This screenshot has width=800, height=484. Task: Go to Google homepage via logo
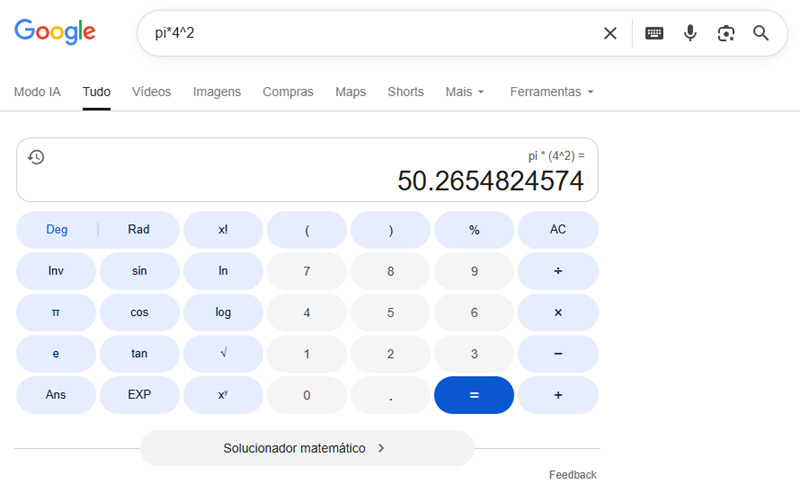(55, 32)
